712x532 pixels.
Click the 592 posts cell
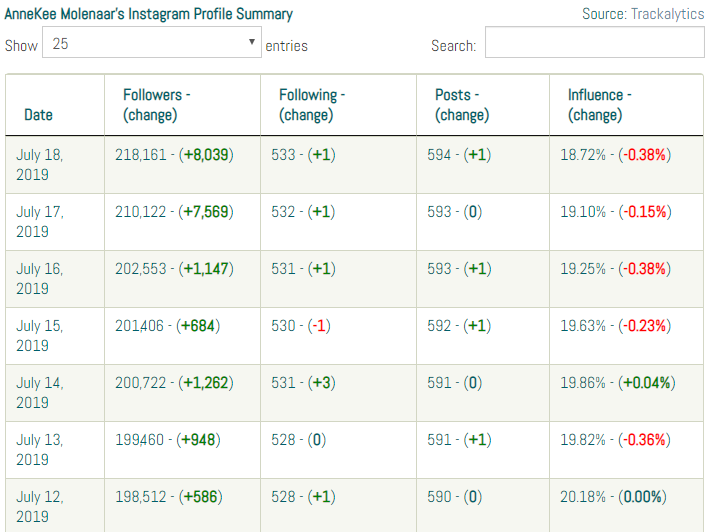(463, 326)
